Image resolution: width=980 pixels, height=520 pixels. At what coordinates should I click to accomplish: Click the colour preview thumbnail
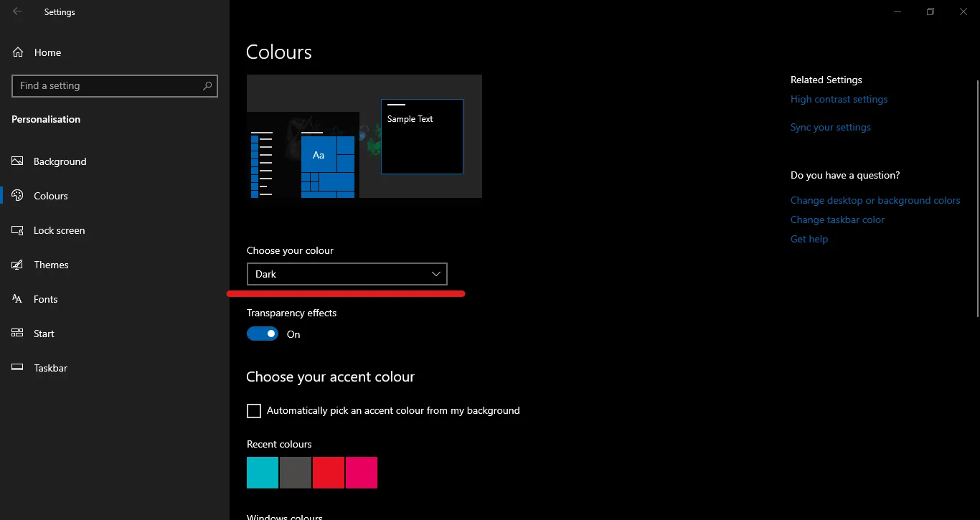coord(364,136)
